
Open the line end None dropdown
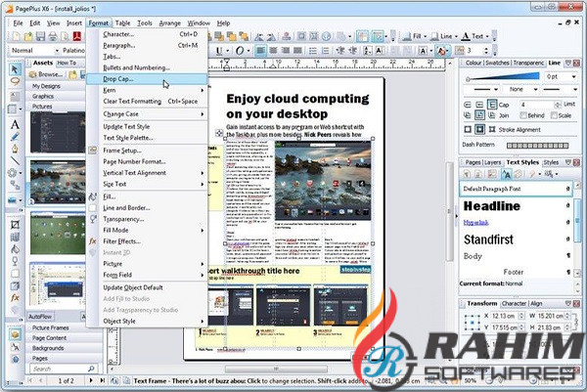536,89
